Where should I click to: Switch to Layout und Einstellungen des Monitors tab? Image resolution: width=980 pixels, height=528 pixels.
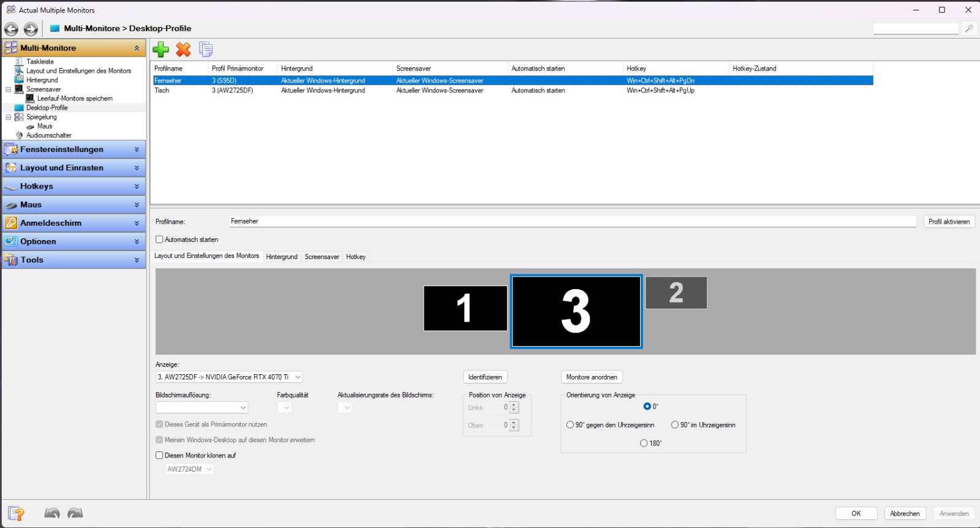tap(206, 256)
